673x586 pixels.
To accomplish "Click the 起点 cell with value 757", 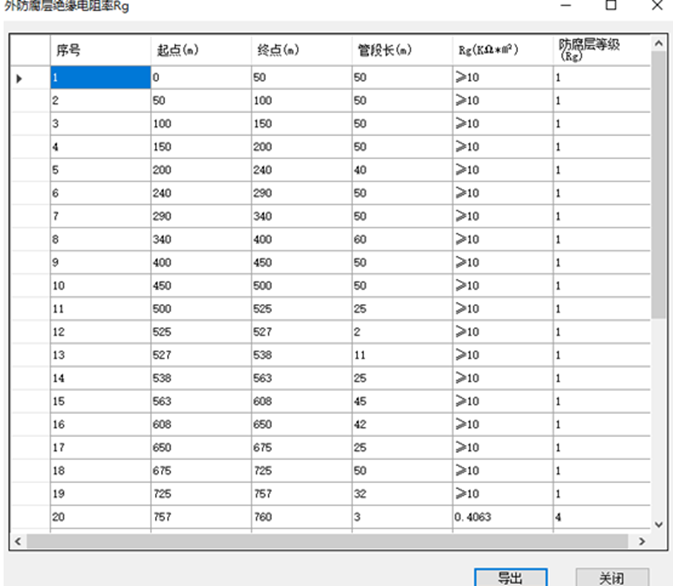I will (200, 517).
